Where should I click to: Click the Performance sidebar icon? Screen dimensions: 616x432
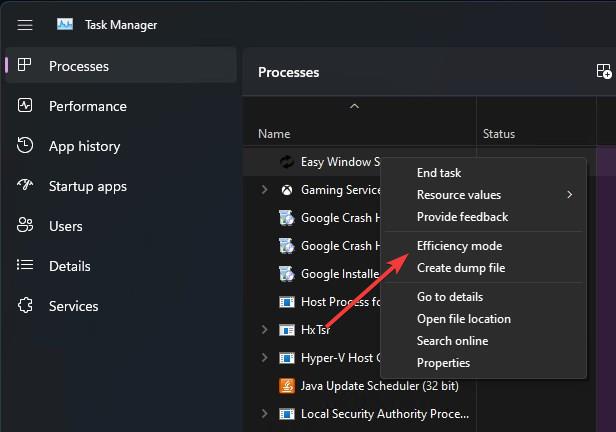(26, 106)
